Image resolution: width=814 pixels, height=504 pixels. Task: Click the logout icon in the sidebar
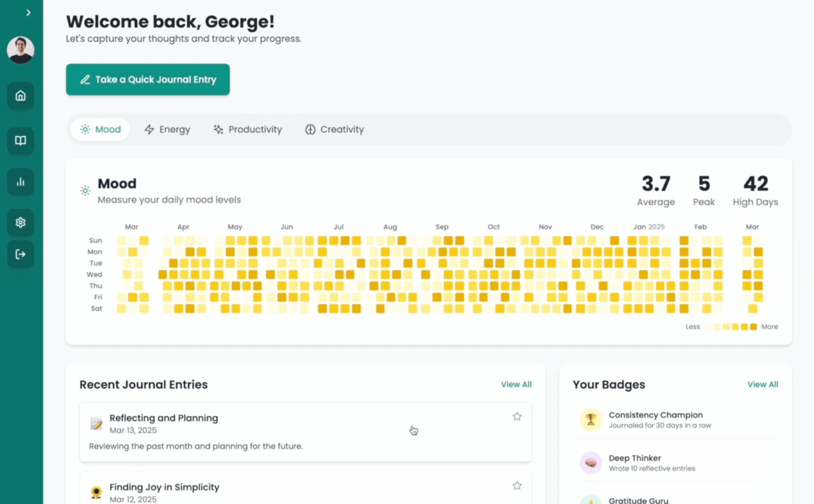20,254
